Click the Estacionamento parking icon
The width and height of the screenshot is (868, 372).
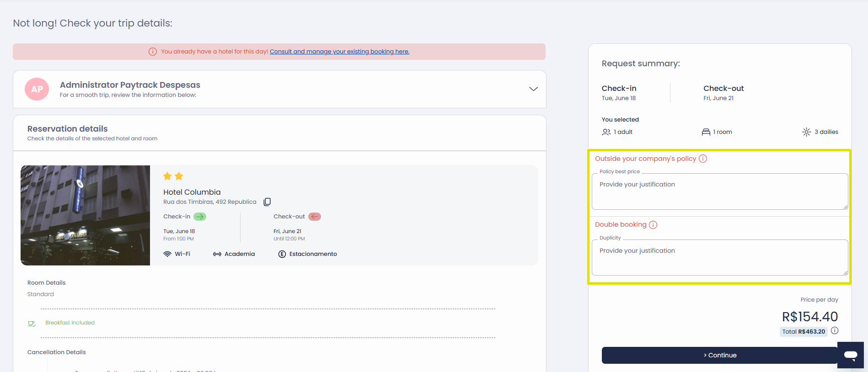click(282, 254)
